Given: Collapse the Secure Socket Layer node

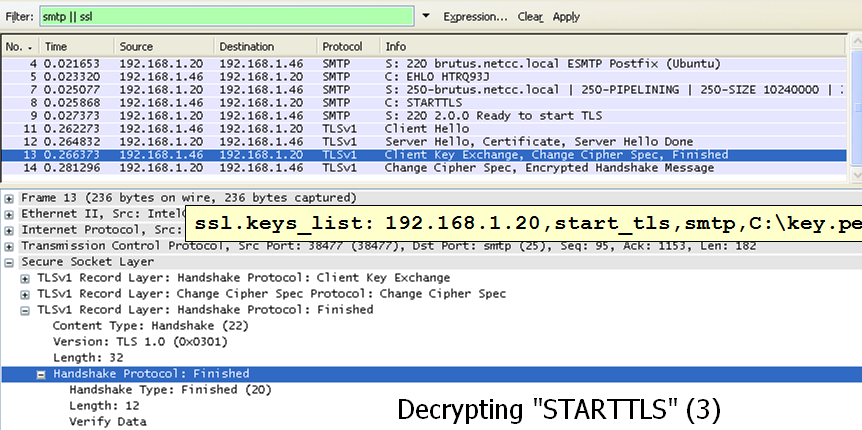Looking at the screenshot, I should (10, 262).
